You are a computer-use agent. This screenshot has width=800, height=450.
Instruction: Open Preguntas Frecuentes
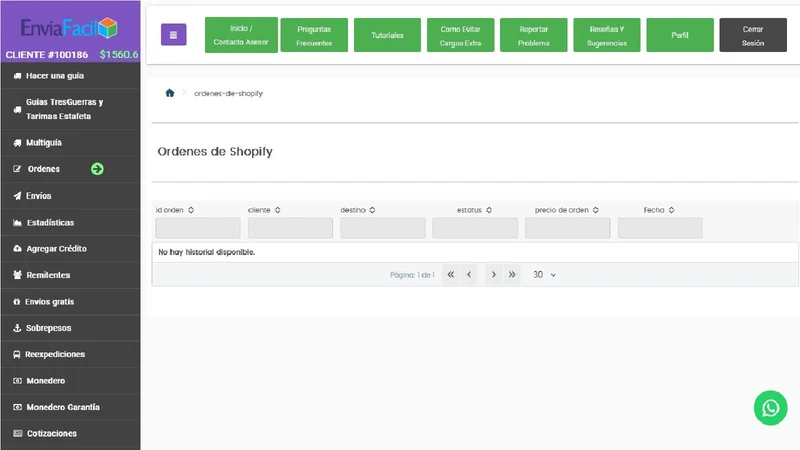(314, 35)
